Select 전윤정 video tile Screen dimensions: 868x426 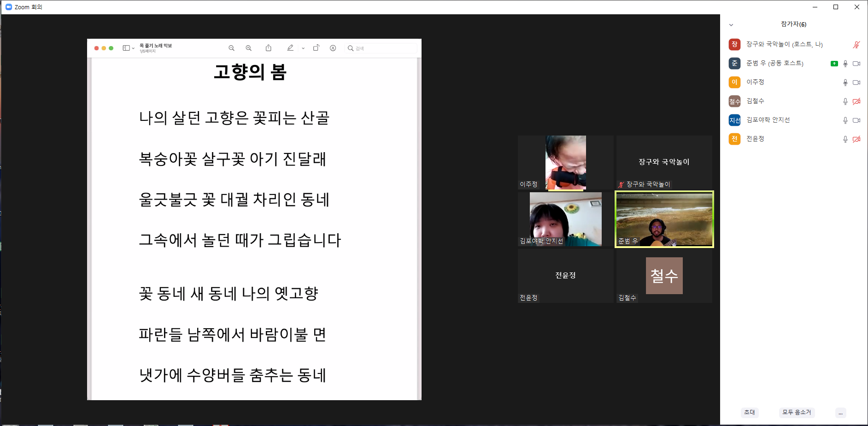[x=566, y=276]
